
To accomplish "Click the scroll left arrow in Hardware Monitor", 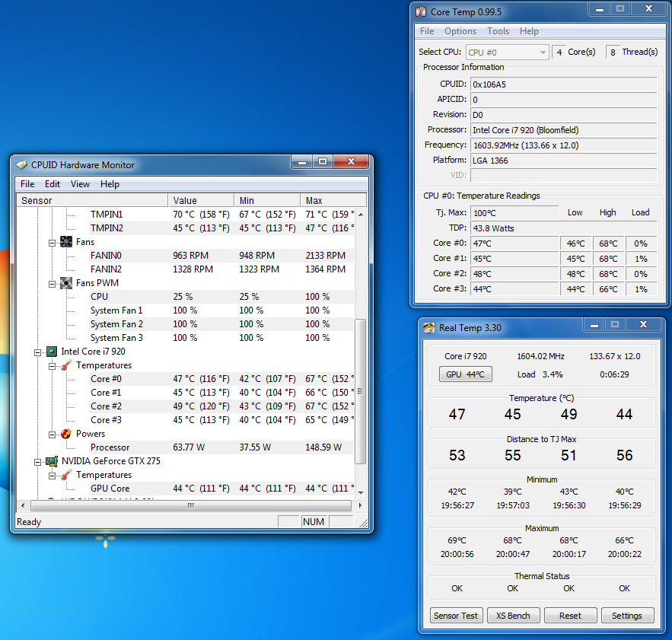I will (x=23, y=506).
